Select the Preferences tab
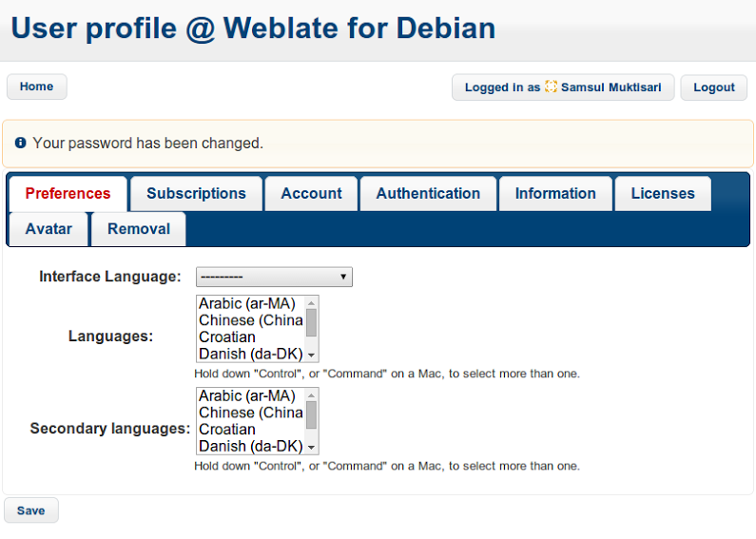Screen dimensions: 756x539 68,193
